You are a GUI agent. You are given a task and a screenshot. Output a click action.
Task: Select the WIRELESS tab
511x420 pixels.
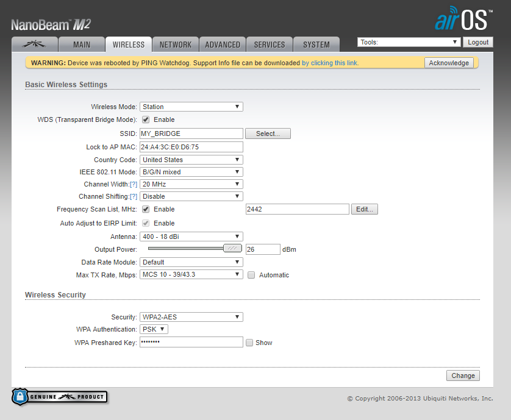click(x=129, y=44)
